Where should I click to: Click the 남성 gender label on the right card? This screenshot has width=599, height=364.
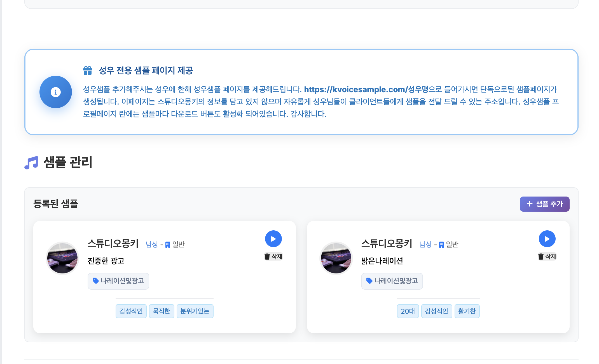click(425, 244)
